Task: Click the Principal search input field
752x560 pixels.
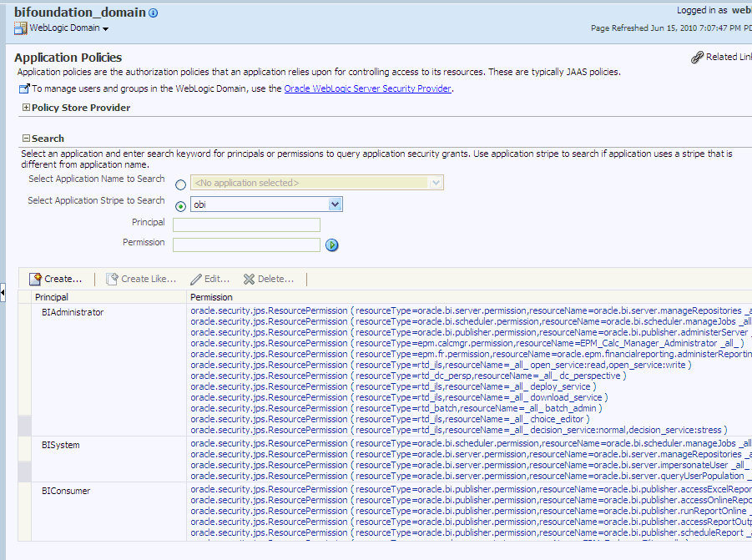Action: tap(246, 225)
